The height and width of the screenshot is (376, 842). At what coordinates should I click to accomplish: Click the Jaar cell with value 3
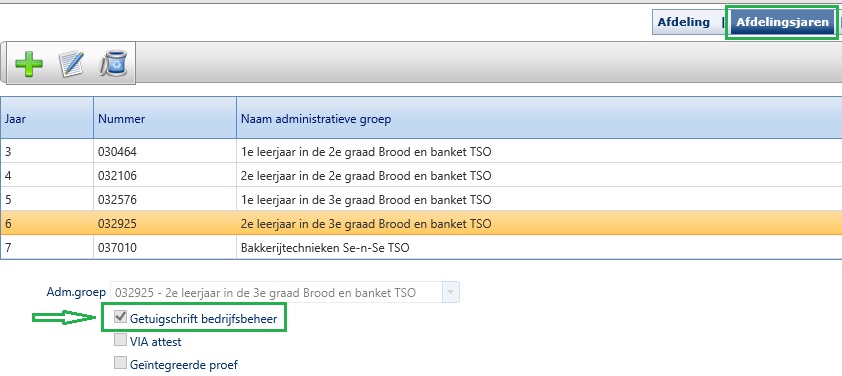point(47,151)
